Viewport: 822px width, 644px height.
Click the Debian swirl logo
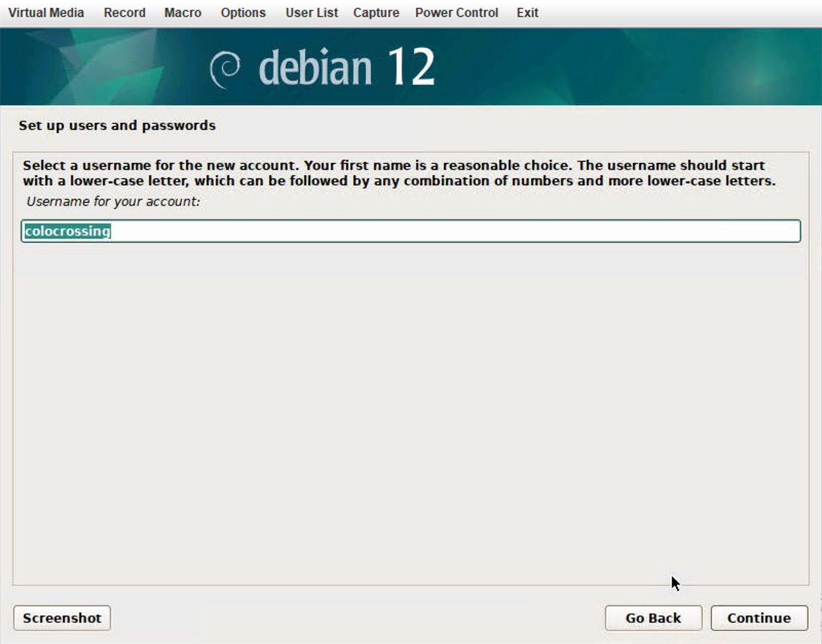click(x=225, y=69)
